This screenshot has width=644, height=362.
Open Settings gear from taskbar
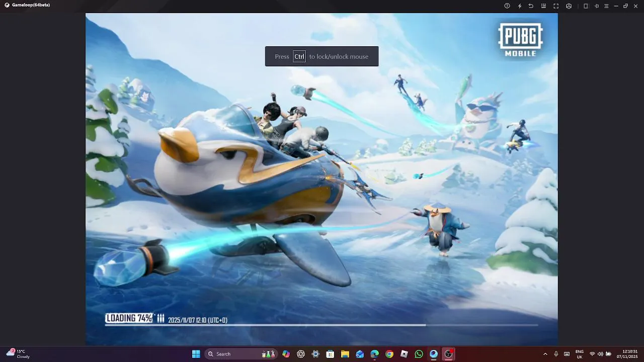click(x=315, y=354)
